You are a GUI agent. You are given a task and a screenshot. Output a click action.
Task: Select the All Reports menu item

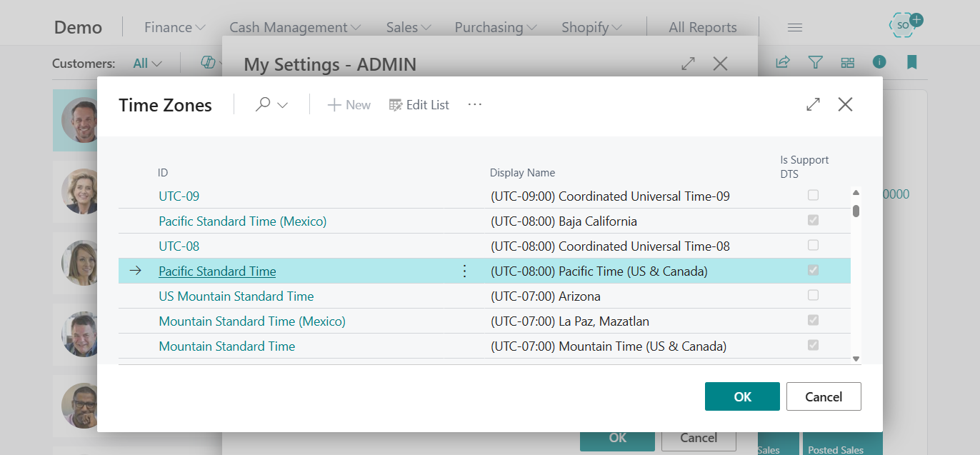702,27
